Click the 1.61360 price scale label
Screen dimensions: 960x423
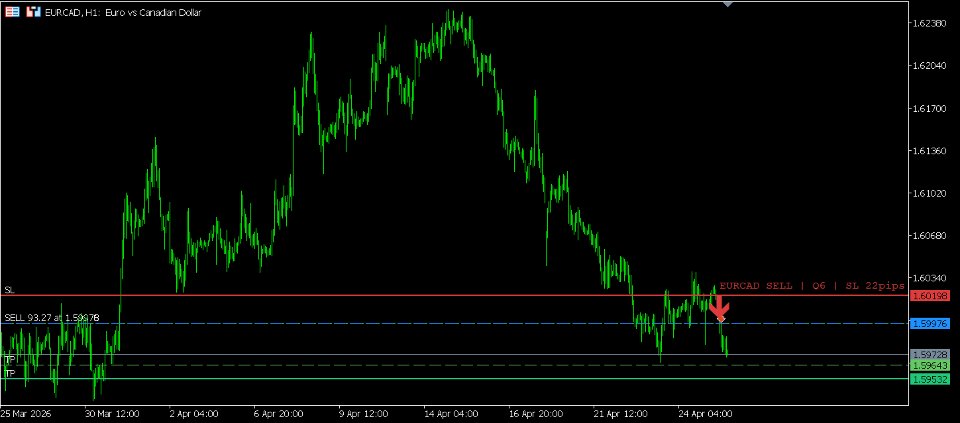[929, 151]
